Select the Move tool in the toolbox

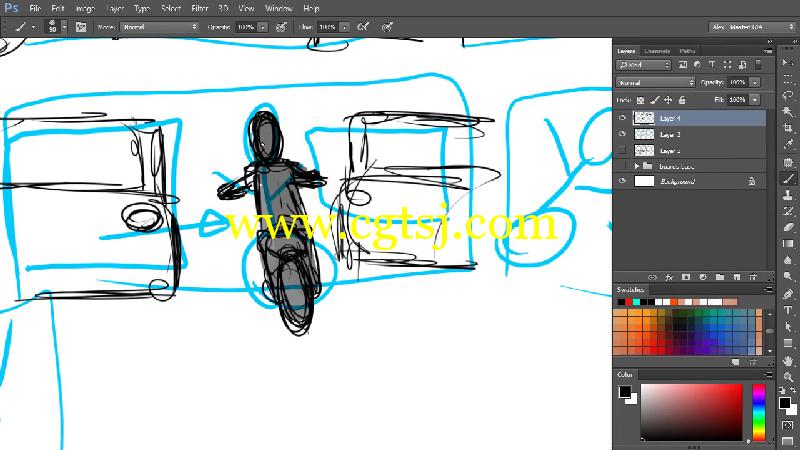[x=788, y=62]
